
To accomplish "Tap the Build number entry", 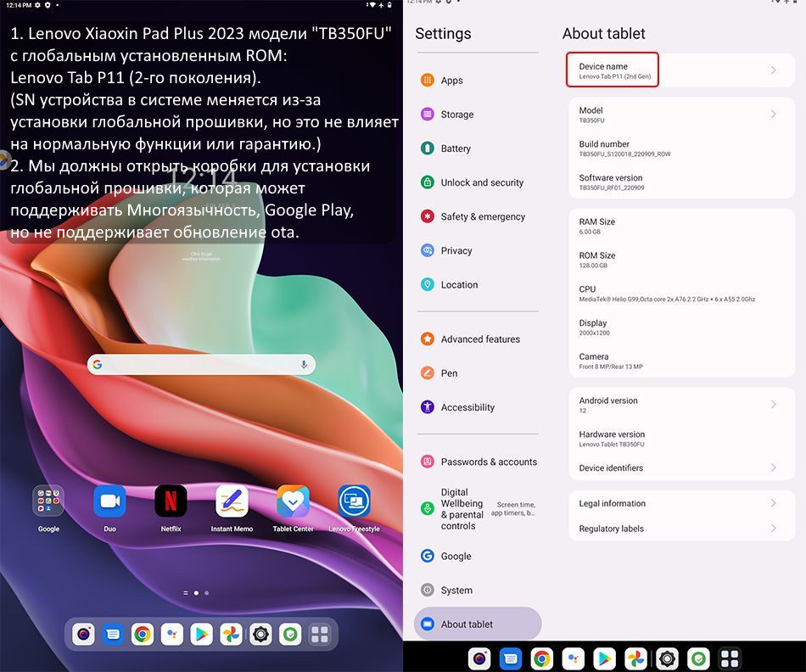I will pyautogui.click(x=681, y=148).
